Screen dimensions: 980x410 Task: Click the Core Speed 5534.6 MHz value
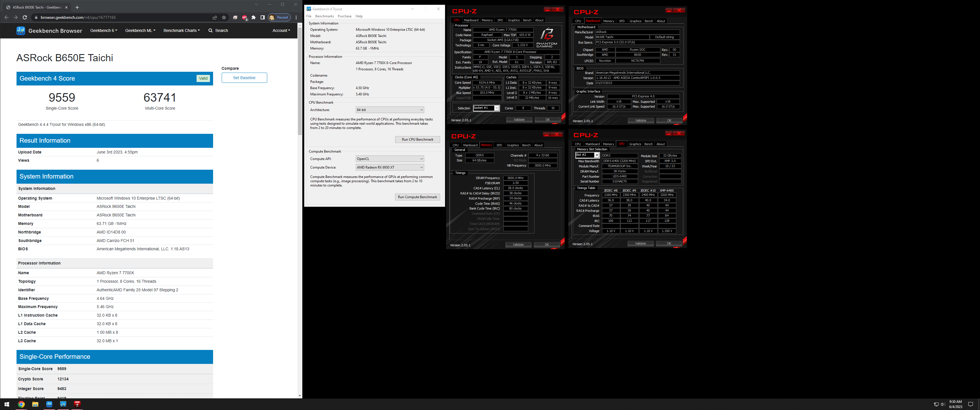pos(487,83)
